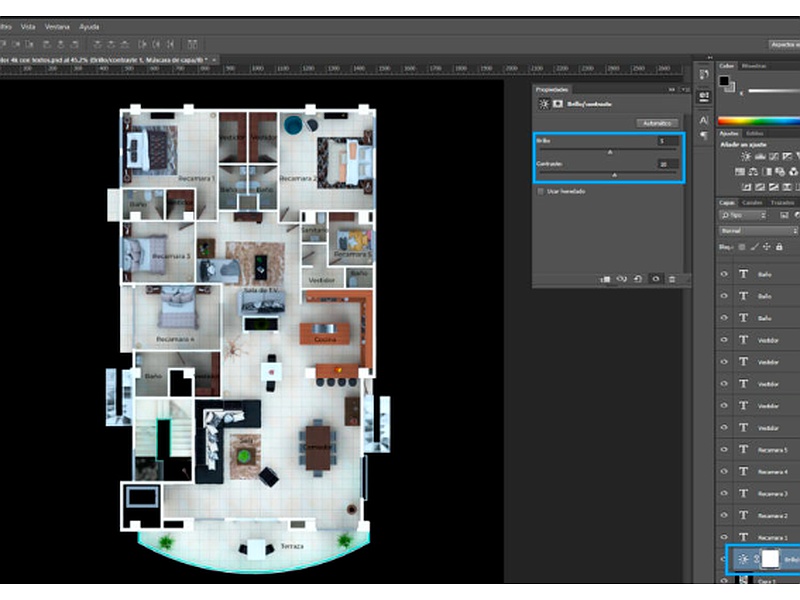The height and width of the screenshot is (600, 800).
Task: Hide the Recamara 5 text layer
Action: [x=725, y=450]
